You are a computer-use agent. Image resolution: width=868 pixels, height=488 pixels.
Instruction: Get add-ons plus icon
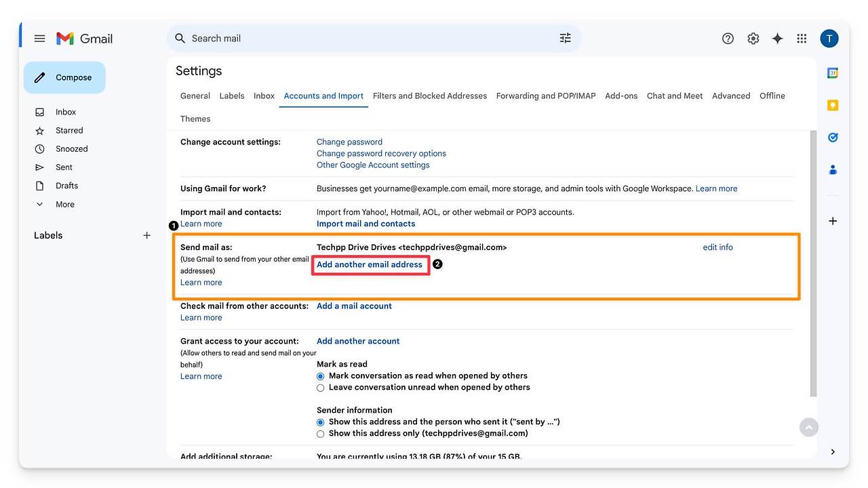(x=833, y=221)
